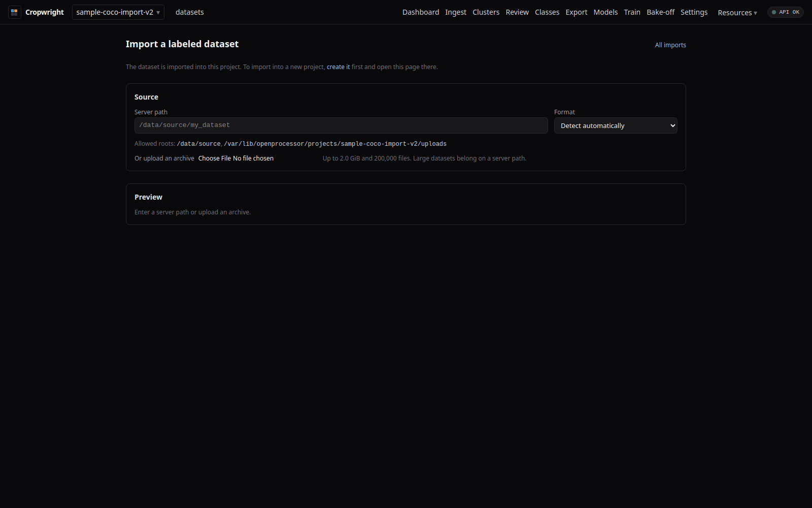Open the Review section
Image resolution: width=812 pixels, height=508 pixels.
[517, 12]
